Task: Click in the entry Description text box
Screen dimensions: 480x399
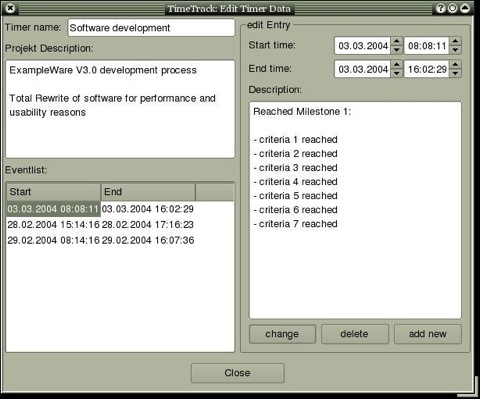Action: 355,210
